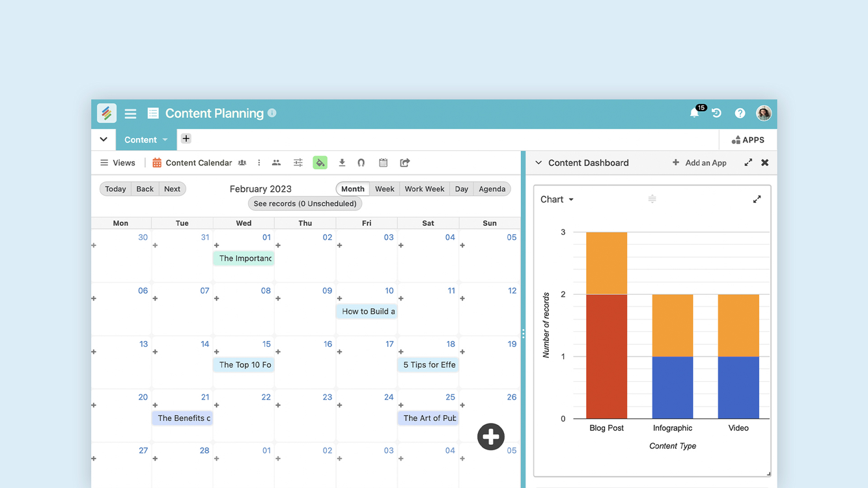Open the 'How to Build a' calendar event

pos(367,312)
